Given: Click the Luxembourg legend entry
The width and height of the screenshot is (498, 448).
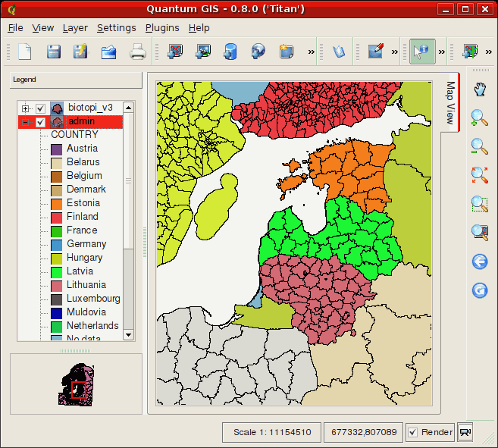Looking at the screenshot, I should pos(93,299).
